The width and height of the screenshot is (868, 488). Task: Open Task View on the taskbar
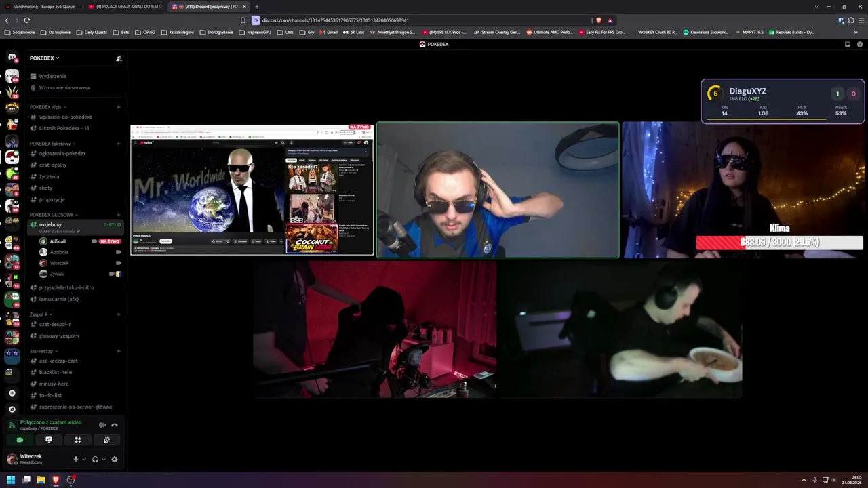coord(26,480)
